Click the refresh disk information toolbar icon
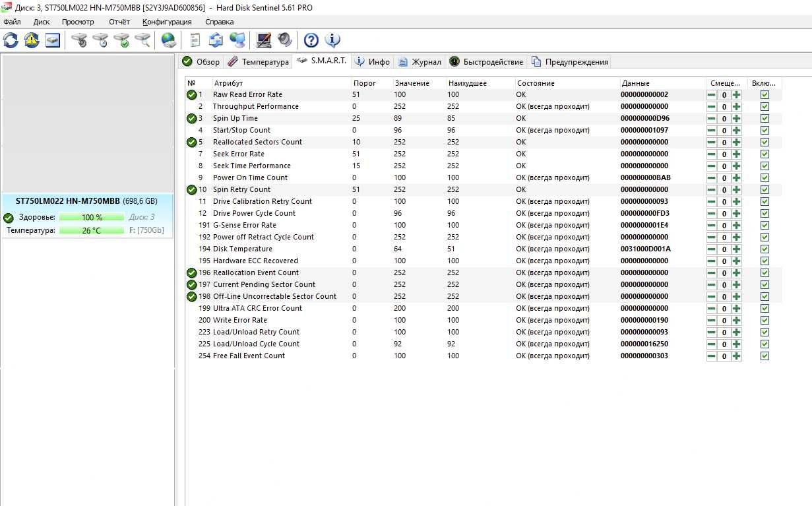 click(11, 40)
